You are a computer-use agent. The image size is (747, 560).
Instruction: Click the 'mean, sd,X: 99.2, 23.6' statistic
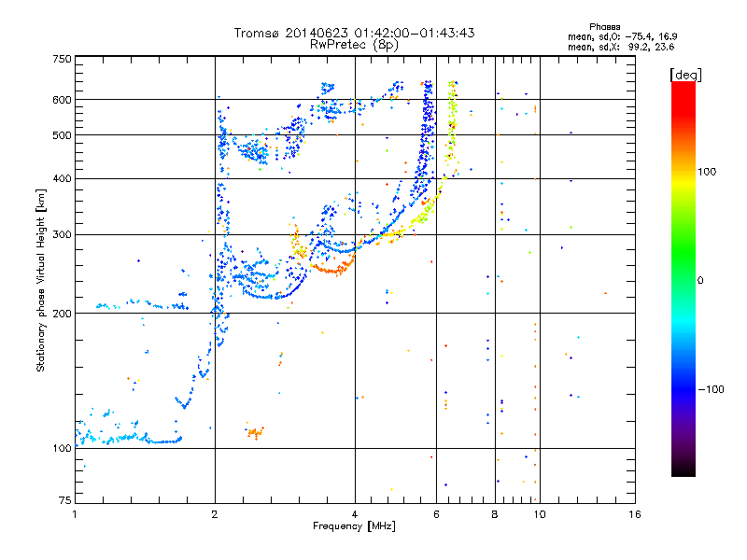[621, 47]
